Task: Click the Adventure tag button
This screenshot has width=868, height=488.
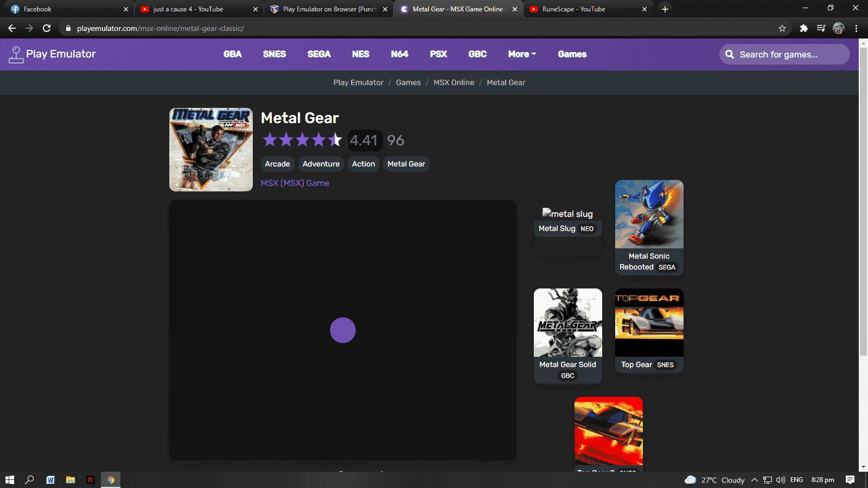Action: point(321,164)
